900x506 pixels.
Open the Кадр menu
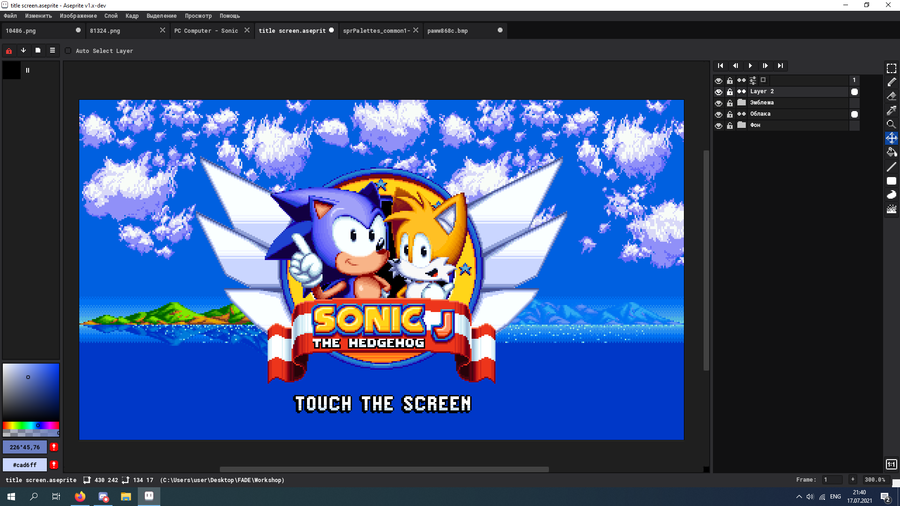[x=132, y=16]
